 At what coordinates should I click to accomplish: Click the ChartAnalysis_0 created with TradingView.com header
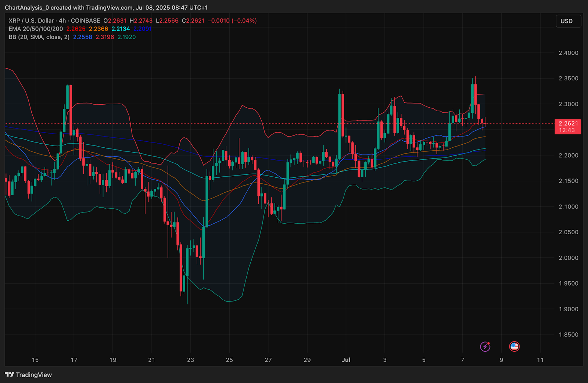pyautogui.click(x=106, y=7)
